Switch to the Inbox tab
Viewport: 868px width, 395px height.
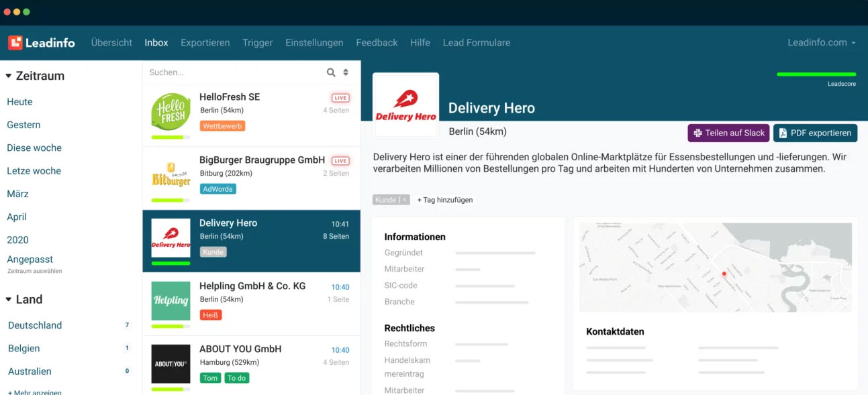[x=156, y=42]
